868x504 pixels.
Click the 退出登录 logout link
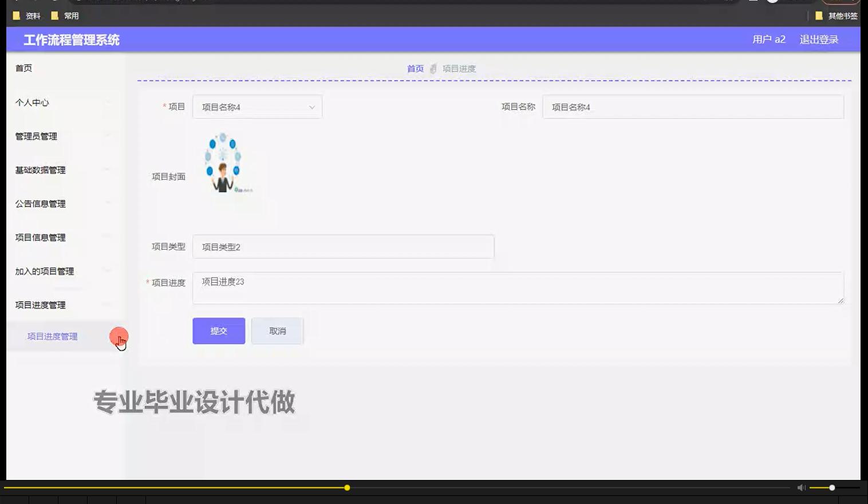(x=818, y=39)
